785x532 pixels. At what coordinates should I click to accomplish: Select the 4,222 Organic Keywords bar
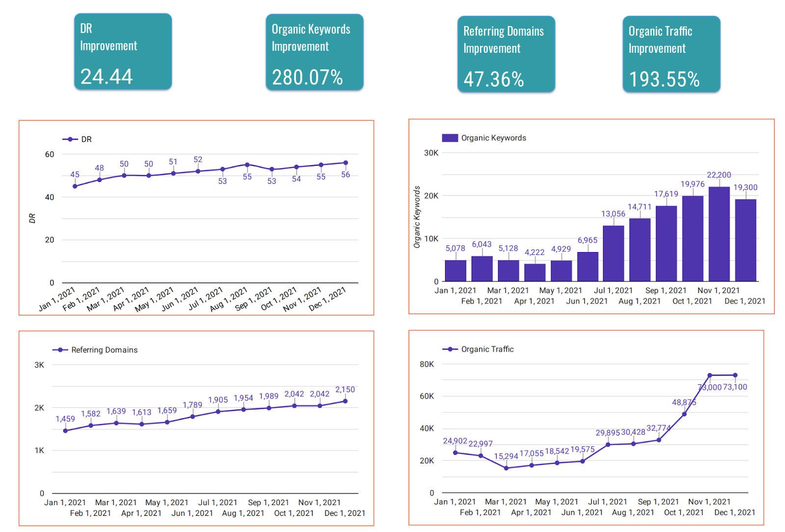(535, 272)
